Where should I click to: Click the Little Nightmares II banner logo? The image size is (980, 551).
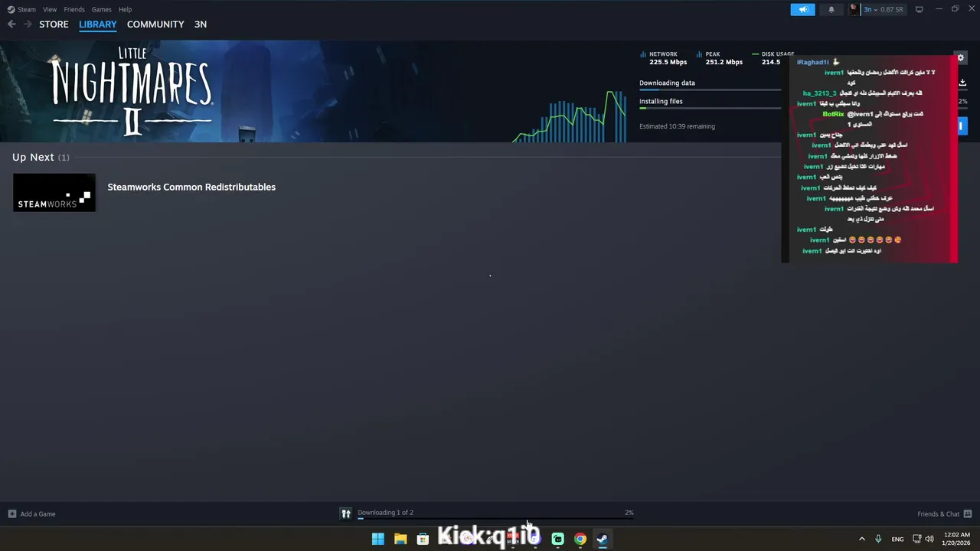(132, 91)
